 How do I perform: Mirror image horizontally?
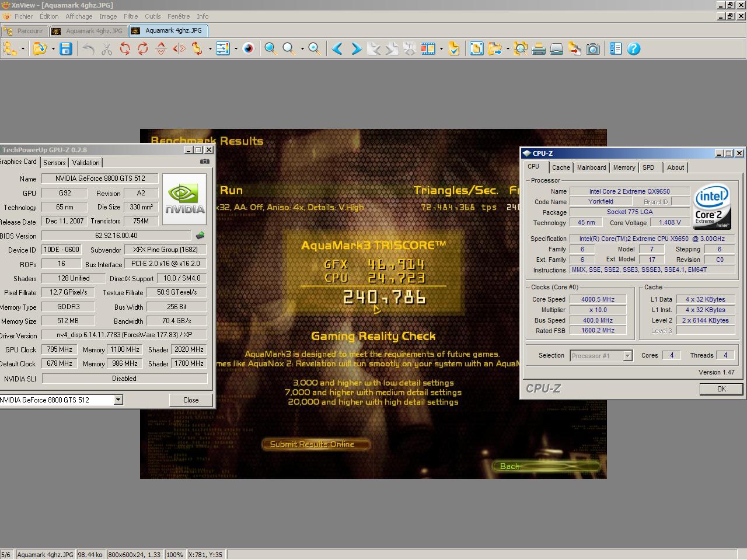[x=179, y=49]
